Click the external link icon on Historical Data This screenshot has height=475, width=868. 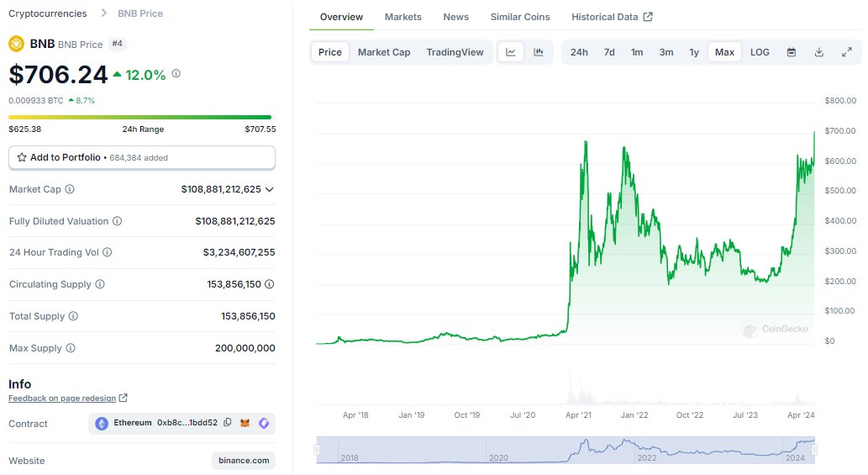pos(648,17)
